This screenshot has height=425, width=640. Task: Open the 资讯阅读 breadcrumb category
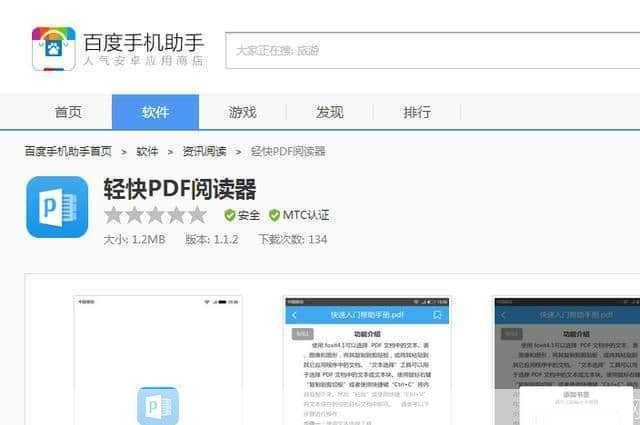coord(204,151)
